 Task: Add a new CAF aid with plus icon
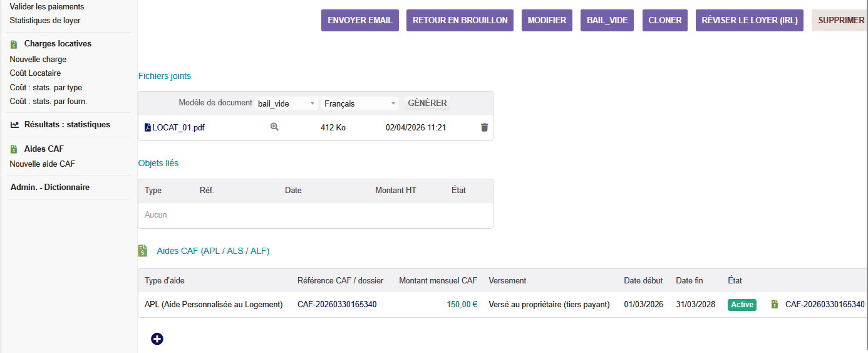[x=157, y=339]
